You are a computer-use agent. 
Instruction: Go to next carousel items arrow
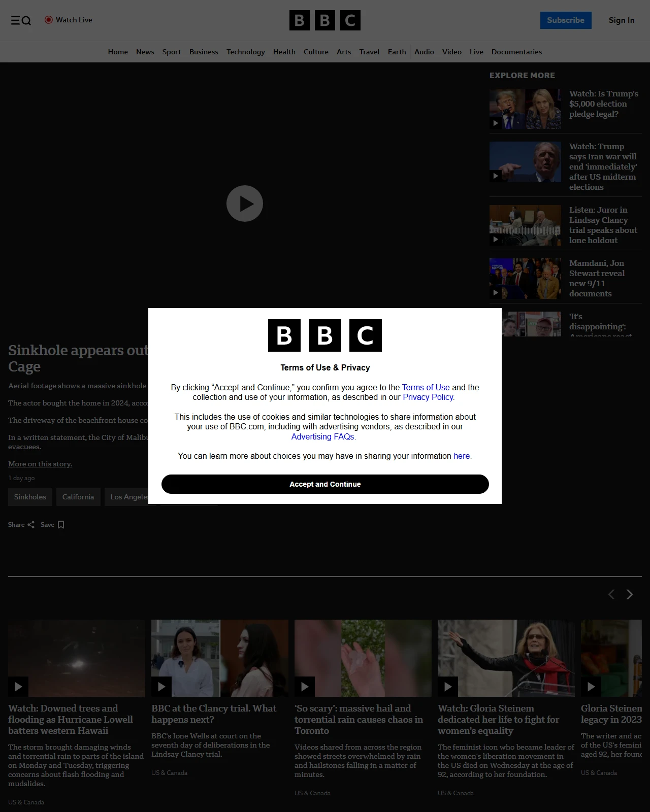(630, 594)
